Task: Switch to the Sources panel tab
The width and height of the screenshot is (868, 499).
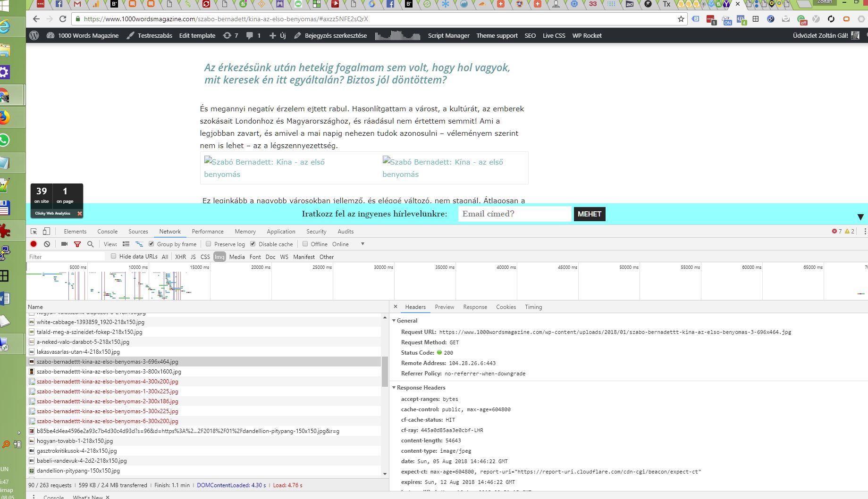Action: 138,231
